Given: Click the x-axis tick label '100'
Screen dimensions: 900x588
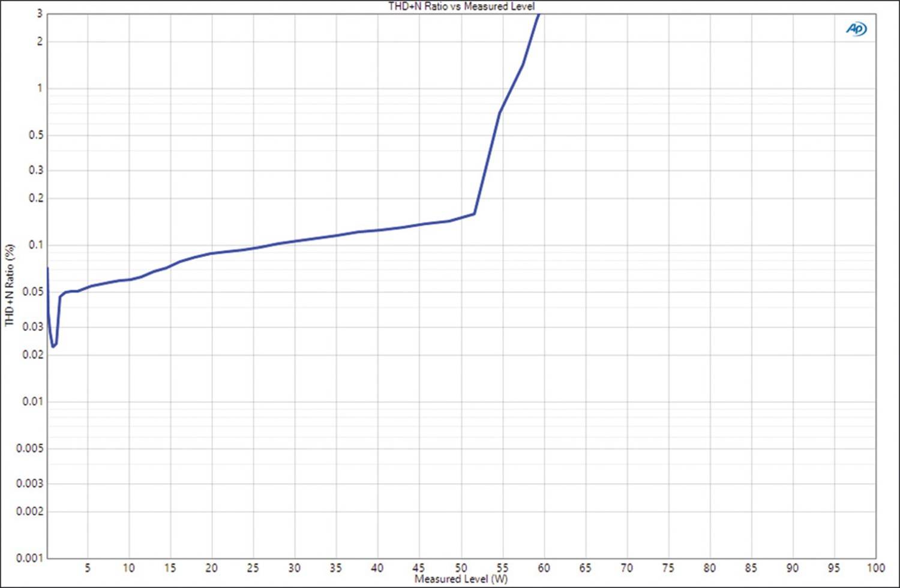Looking at the screenshot, I should [875, 568].
